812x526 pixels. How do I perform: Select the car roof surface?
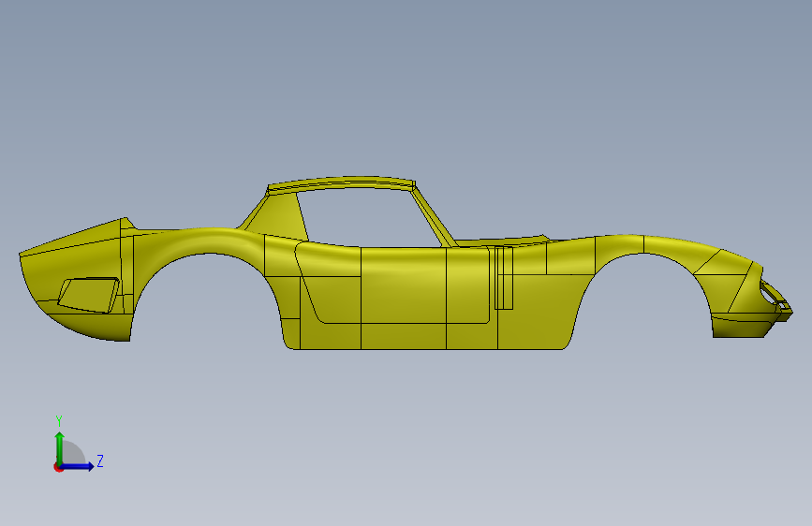click(x=341, y=183)
